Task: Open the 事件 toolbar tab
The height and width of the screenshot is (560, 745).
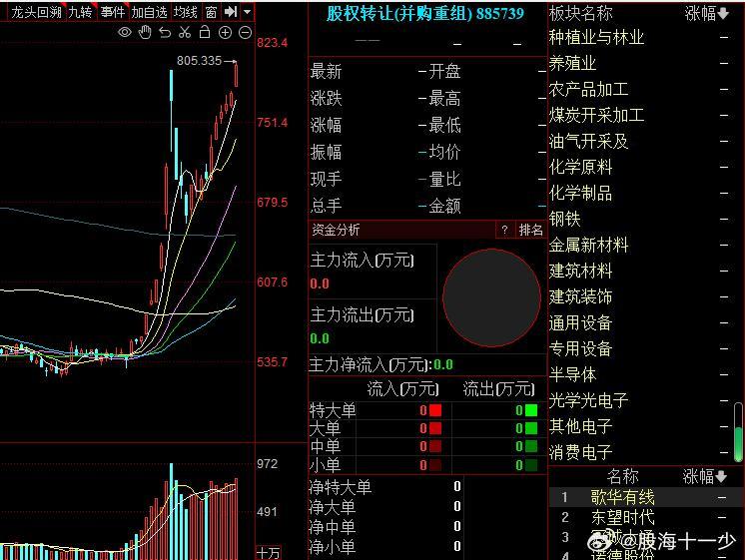Action: (x=113, y=12)
